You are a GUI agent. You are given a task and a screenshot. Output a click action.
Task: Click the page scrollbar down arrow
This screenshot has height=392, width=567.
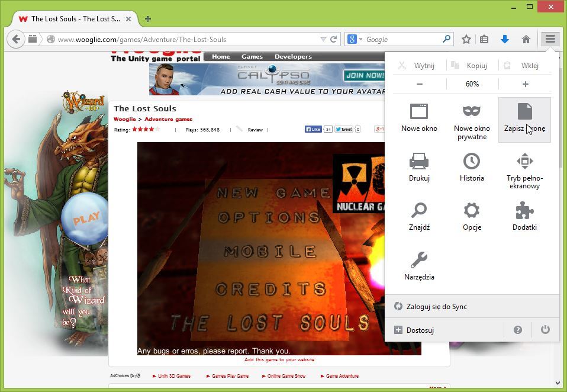tap(558, 383)
